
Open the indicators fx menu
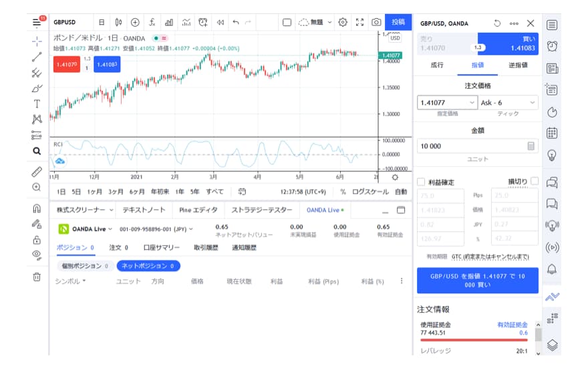152,23
